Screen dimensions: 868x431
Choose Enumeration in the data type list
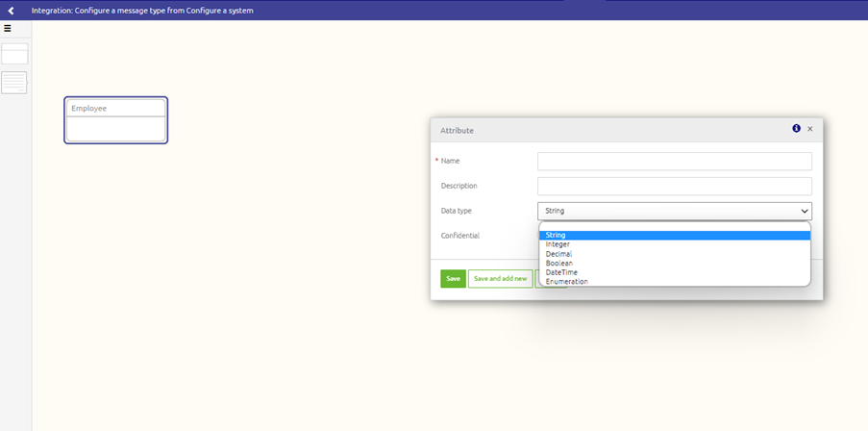[x=674, y=282]
